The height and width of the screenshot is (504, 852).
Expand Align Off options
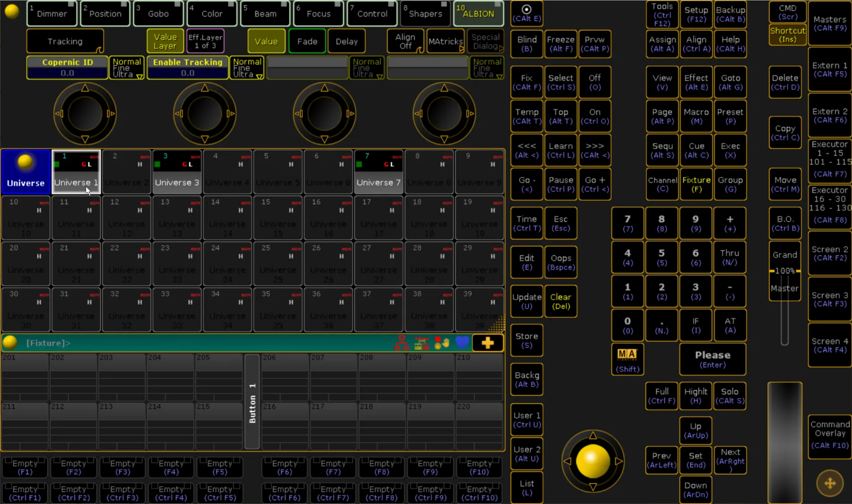tap(405, 41)
